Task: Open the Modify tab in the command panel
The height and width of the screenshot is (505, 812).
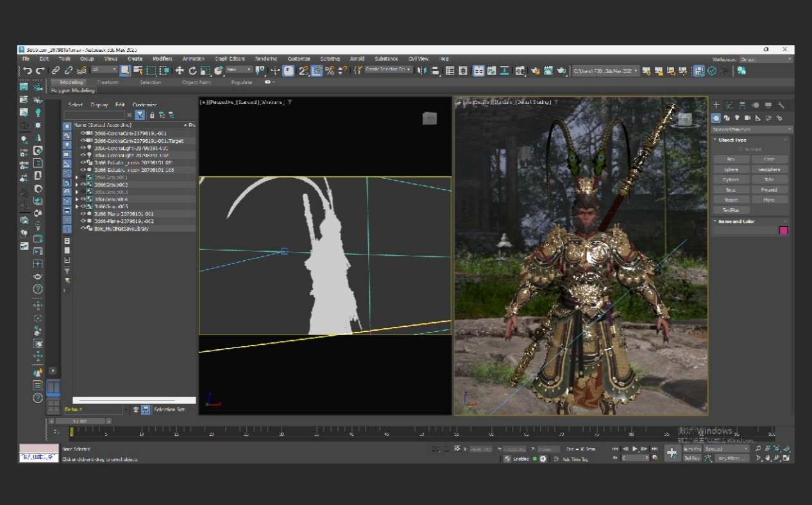Action: (729, 105)
